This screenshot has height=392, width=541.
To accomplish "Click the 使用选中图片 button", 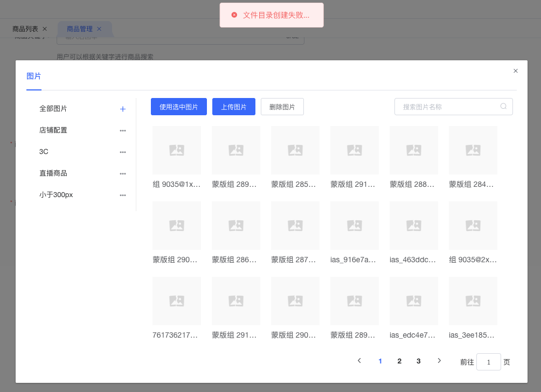I will [179, 107].
